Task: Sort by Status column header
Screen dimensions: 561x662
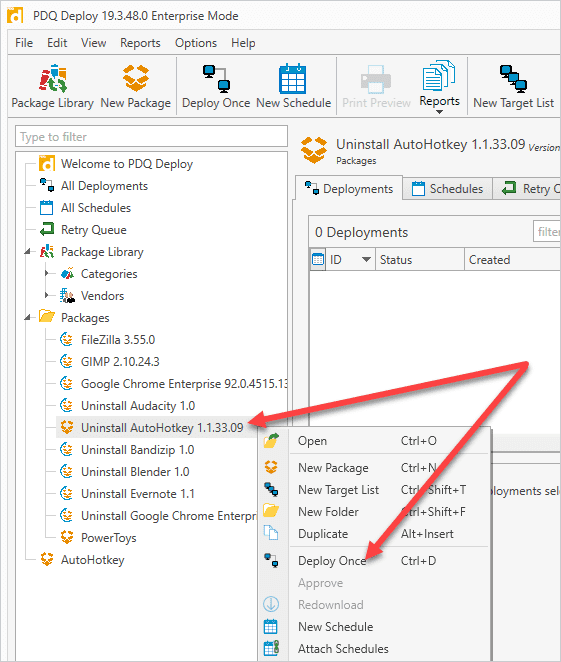Action: coord(420,260)
